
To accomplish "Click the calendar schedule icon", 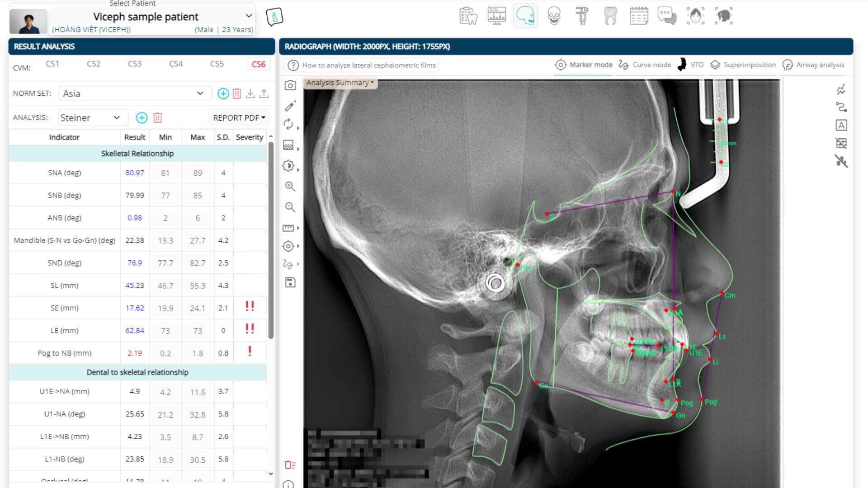I will (639, 16).
